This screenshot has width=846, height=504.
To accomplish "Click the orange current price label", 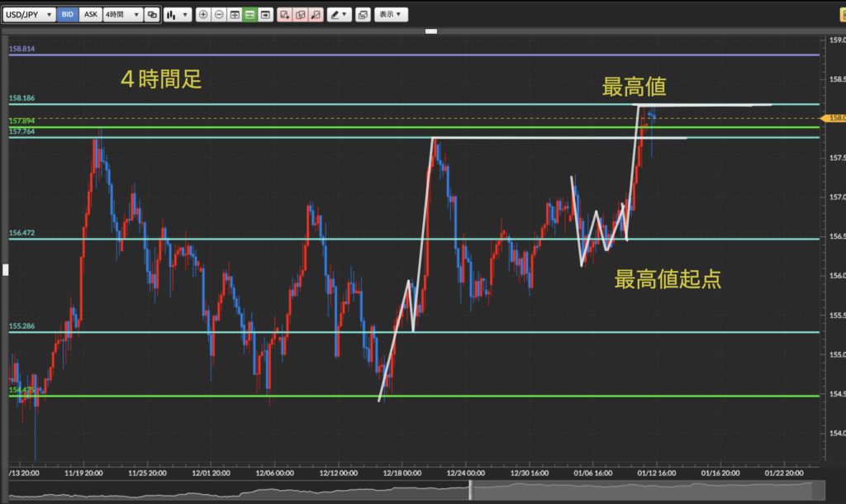I will 835,118.
